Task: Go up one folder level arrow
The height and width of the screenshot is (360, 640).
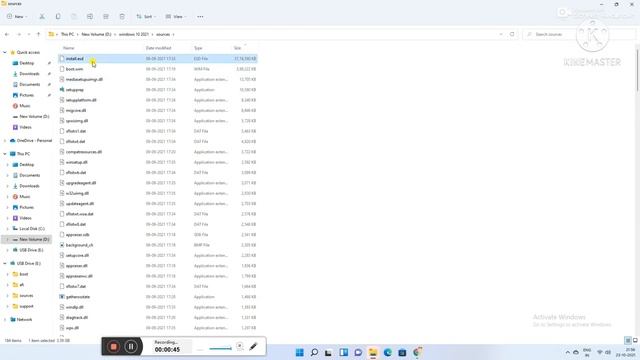Action: [38, 34]
